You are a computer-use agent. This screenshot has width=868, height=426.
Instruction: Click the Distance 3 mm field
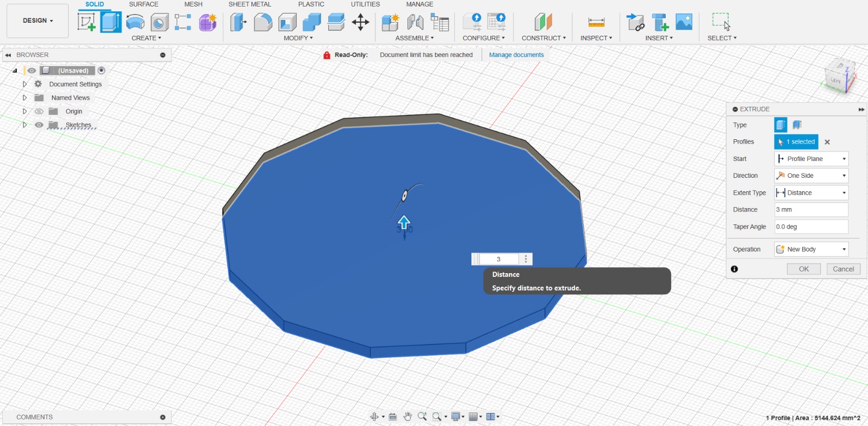click(x=811, y=210)
